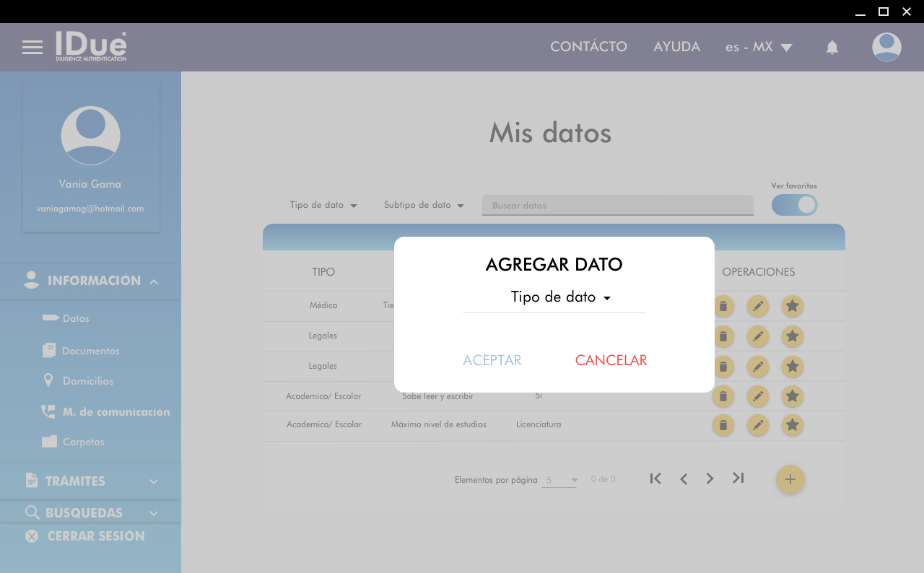Click the CANCELAR button
Screen dimensions: 924x573
[611, 360]
